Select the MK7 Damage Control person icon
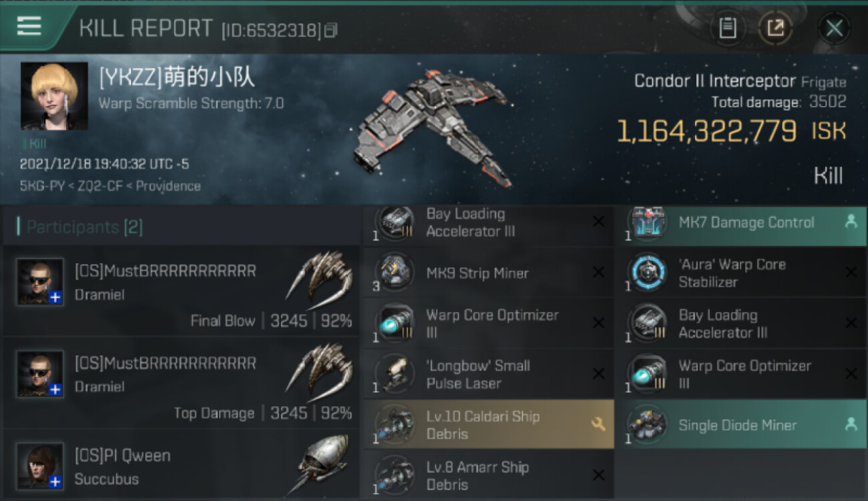Screen dimensions: 868x501 (x=851, y=222)
